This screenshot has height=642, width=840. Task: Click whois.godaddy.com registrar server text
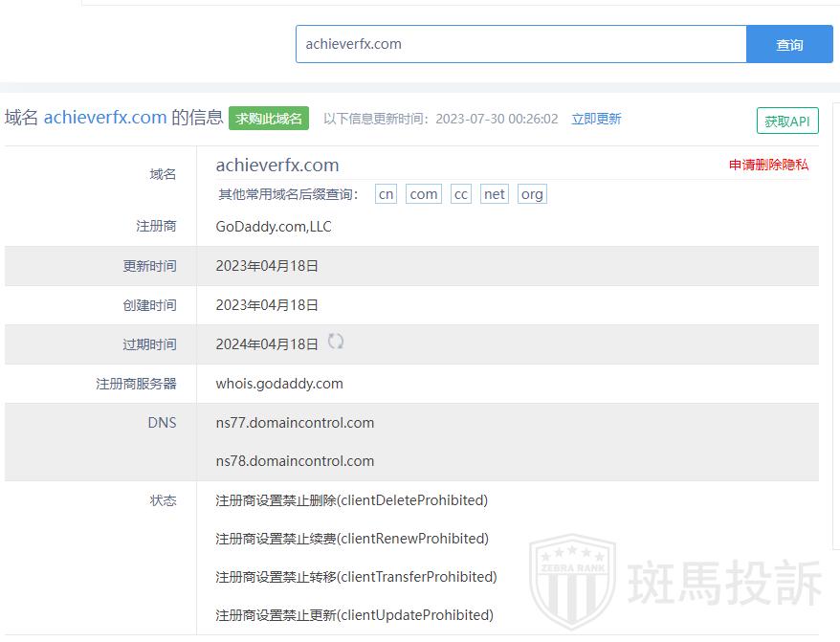point(279,384)
